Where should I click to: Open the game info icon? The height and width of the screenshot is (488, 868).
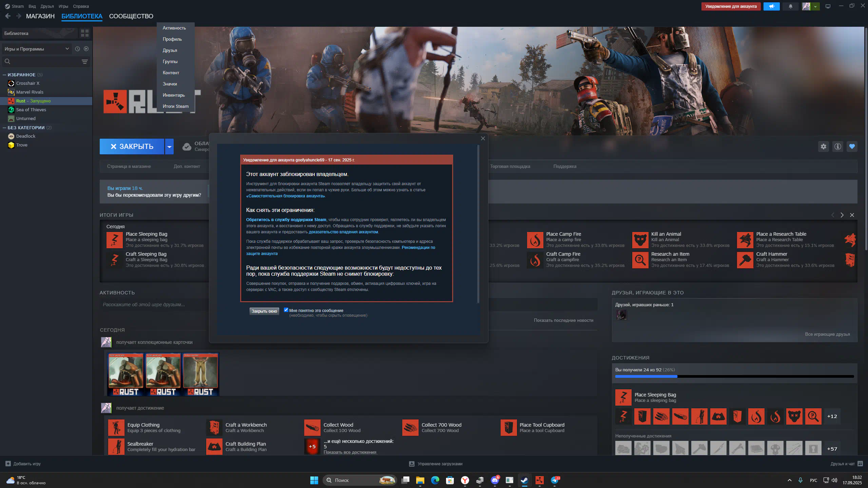click(837, 147)
